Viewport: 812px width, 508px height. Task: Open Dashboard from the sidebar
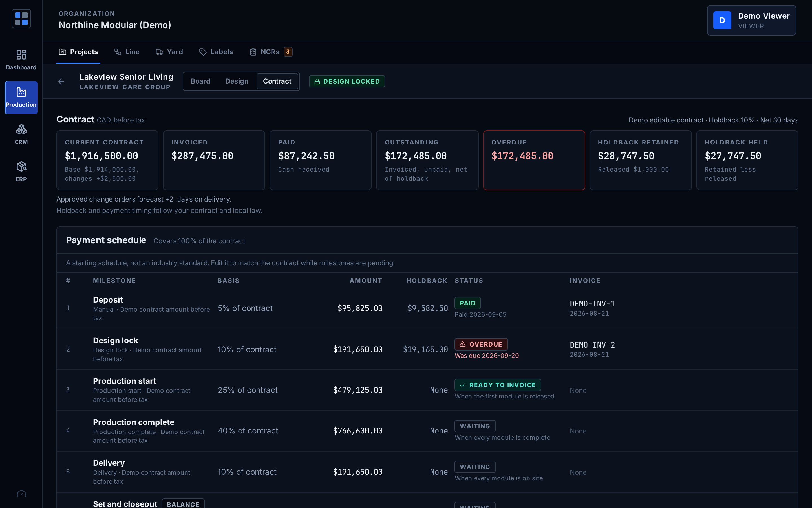(21, 60)
